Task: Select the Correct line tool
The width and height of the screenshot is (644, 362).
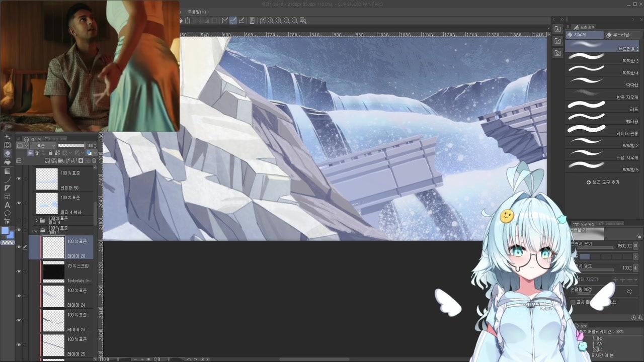Action: point(8,222)
